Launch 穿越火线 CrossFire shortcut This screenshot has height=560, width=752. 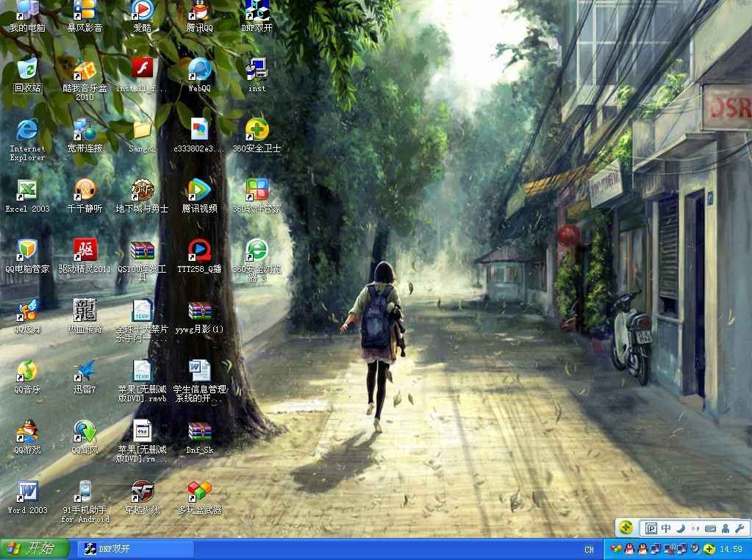pos(142,498)
